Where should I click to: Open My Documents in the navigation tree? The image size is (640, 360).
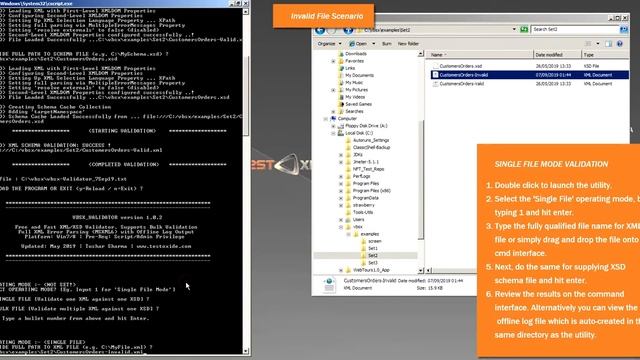point(359,76)
